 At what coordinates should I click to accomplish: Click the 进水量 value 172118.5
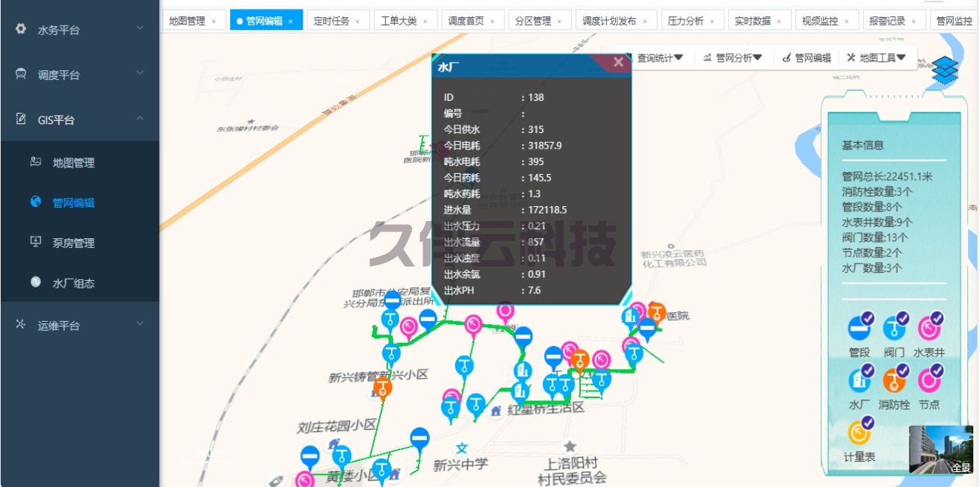(x=547, y=210)
